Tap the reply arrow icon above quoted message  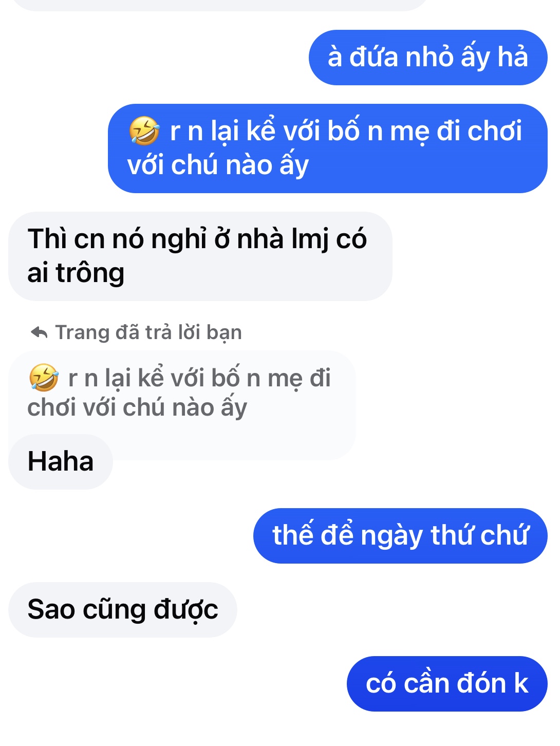[39, 332]
